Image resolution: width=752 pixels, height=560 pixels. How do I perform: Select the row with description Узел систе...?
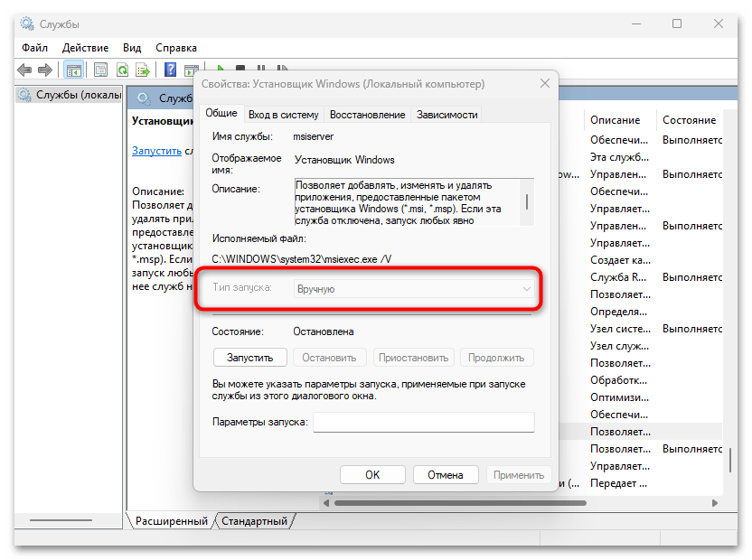point(621,329)
